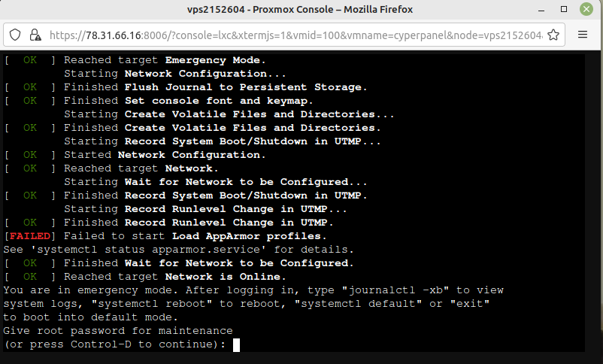The image size is (603, 364).
Task: Close the Proxmox Console window
Action: coord(586,10)
